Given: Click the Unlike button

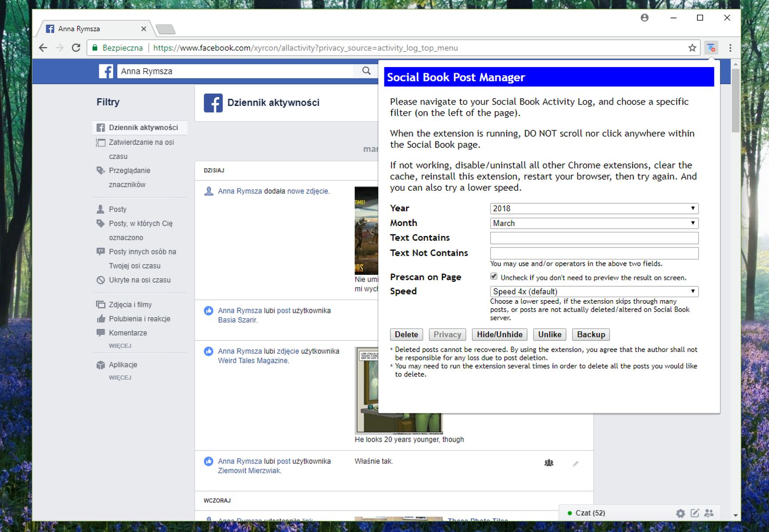Looking at the screenshot, I should click(x=549, y=335).
